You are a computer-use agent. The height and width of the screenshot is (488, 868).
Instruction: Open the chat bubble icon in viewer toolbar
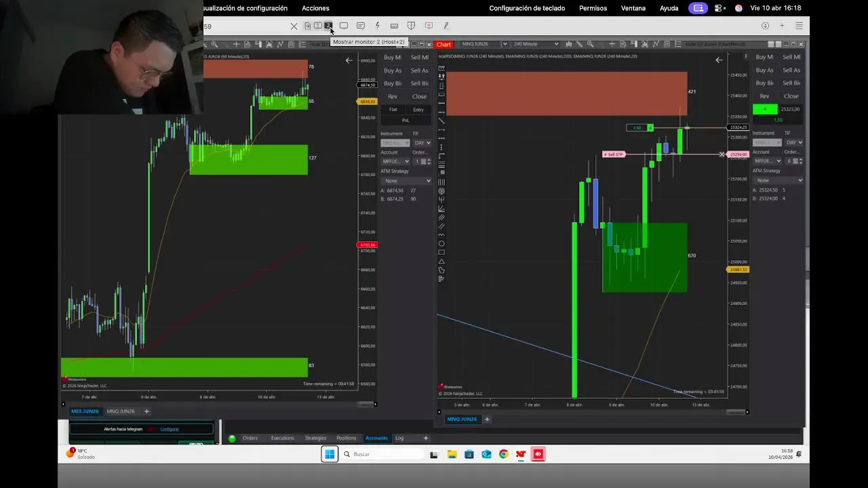(x=361, y=26)
